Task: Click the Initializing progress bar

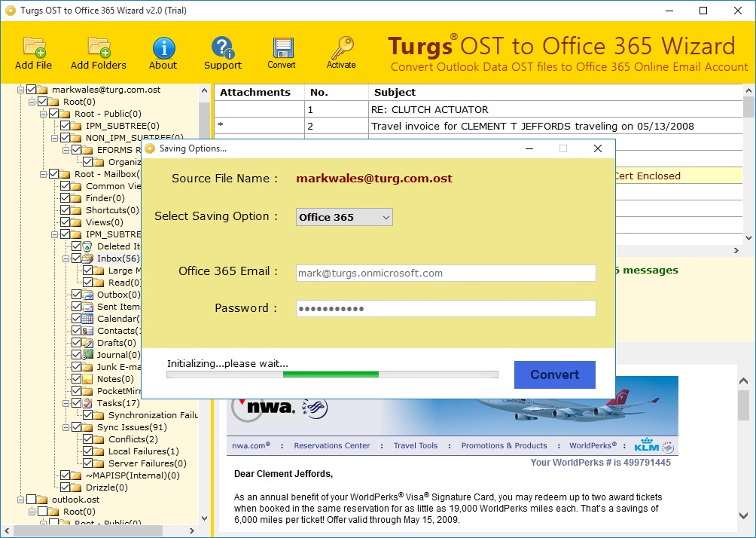Action: click(332, 374)
